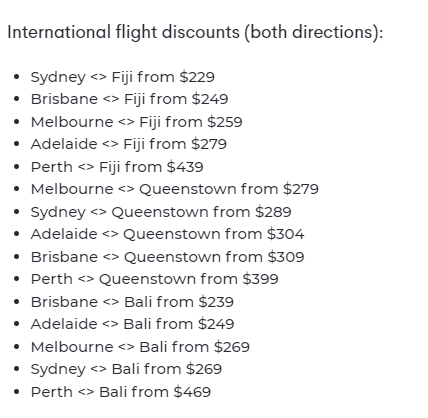The image size is (428, 418).
Task: Click Adelaide to Bali from $249
Action: [x=132, y=324]
